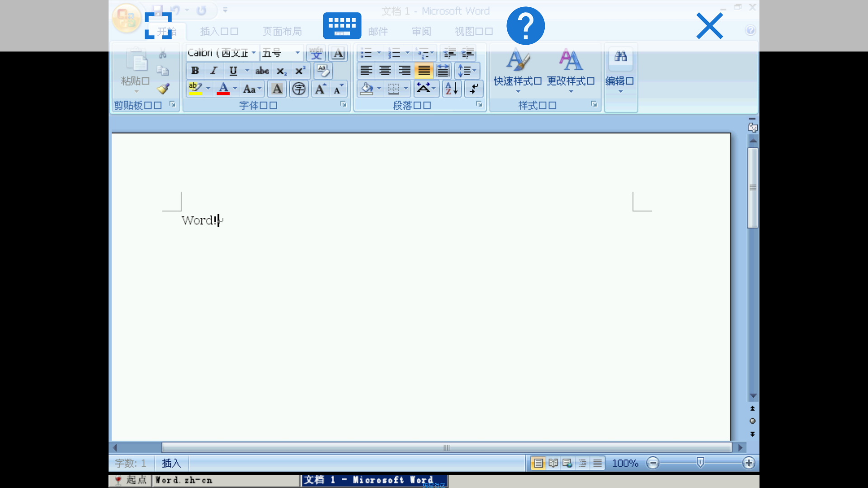Switch to Print Layout view
This screenshot has height=488, width=868.
[538, 463]
